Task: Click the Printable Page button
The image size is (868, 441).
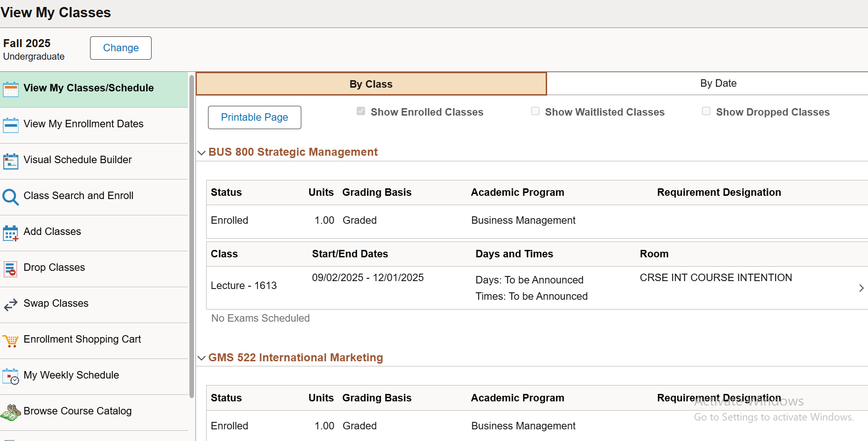Action: coord(254,117)
